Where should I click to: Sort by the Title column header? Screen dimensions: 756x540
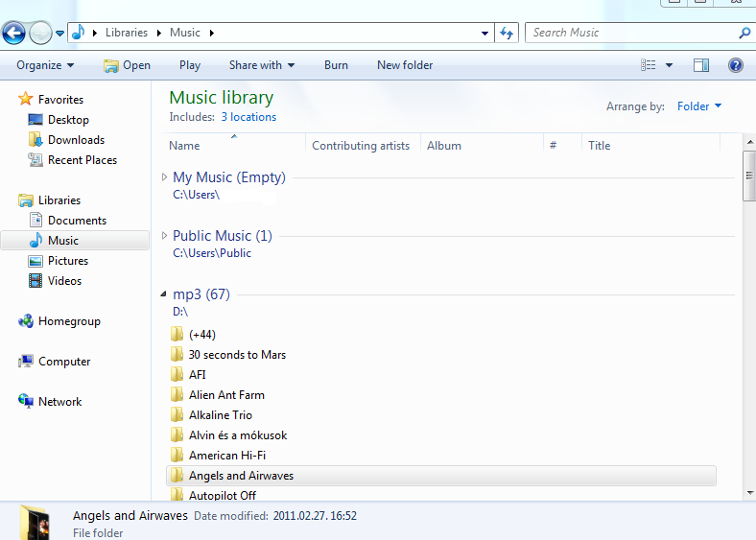click(x=650, y=145)
